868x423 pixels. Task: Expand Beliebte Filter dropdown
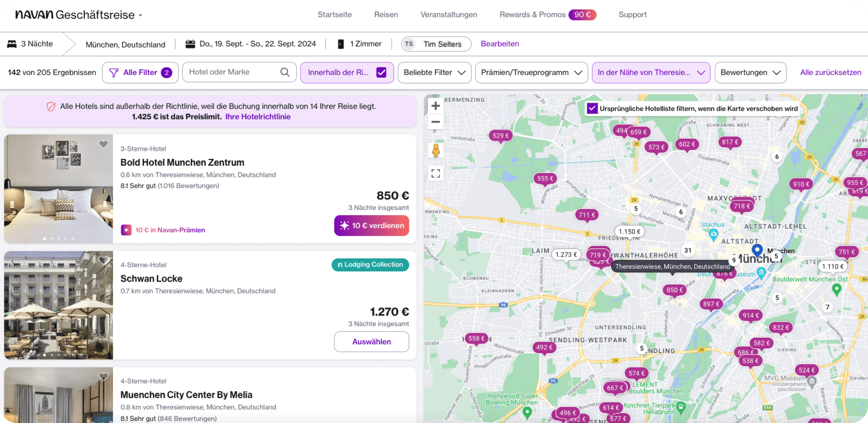point(434,73)
